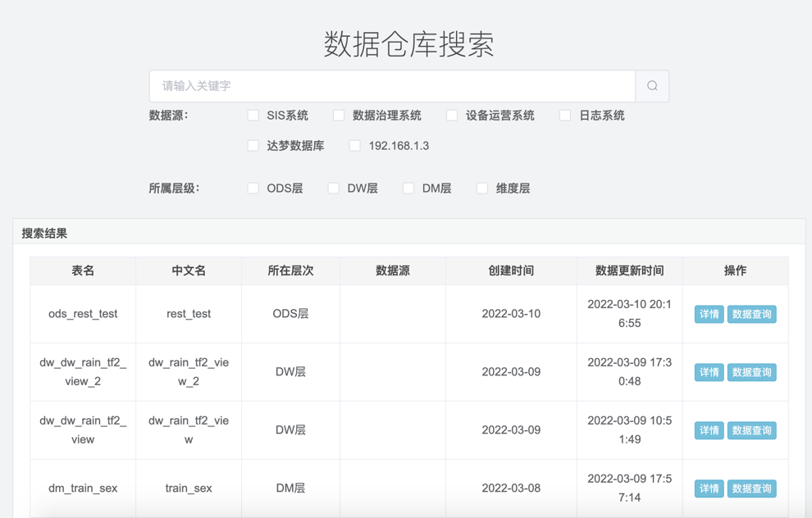Tick the 设备运营系统 checkbox
812x518 pixels.
(452, 116)
